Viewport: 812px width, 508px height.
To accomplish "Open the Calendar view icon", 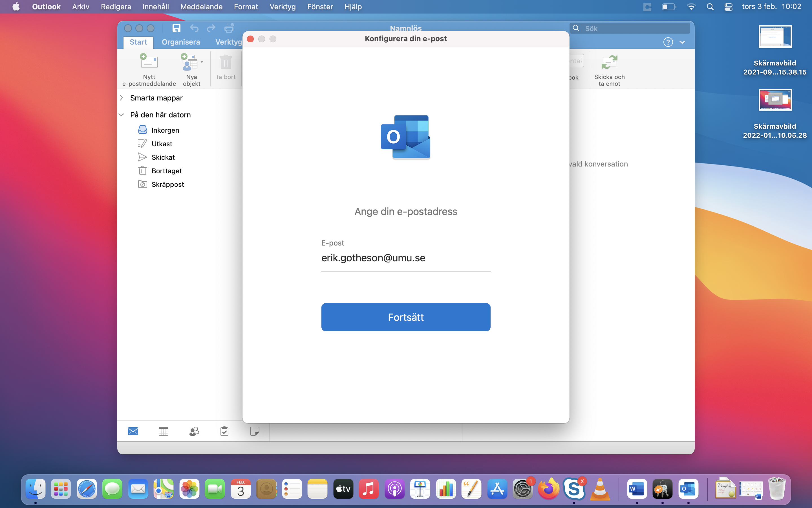I will click(164, 432).
